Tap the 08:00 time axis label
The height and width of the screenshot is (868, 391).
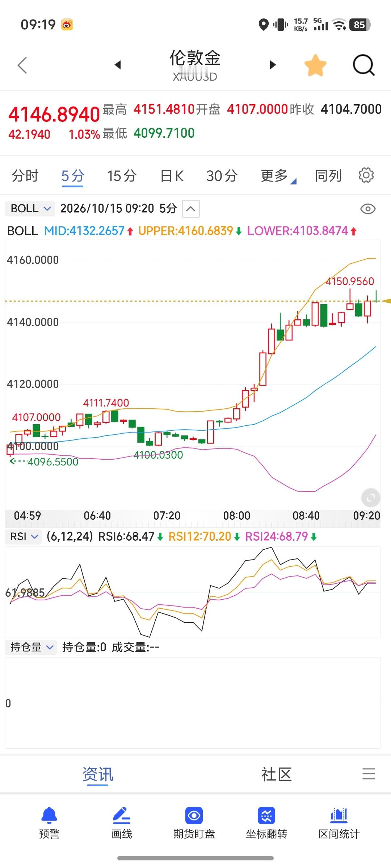coord(236,515)
